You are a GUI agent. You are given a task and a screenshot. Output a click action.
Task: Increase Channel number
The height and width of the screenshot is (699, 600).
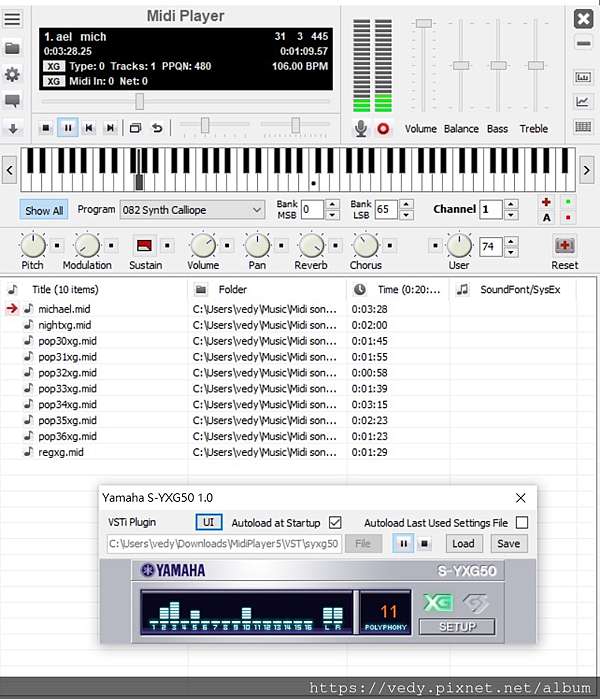pyautogui.click(x=511, y=204)
